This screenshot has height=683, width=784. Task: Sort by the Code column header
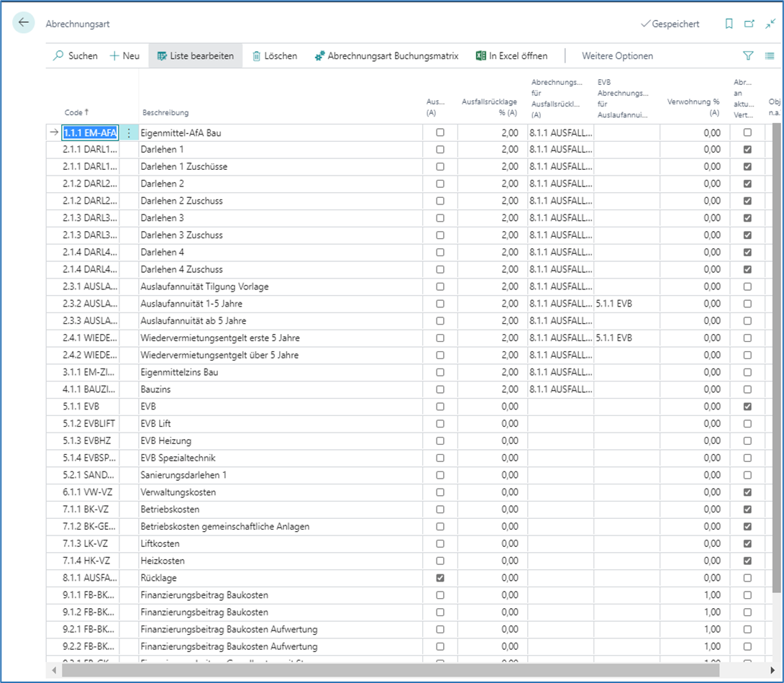(74, 112)
